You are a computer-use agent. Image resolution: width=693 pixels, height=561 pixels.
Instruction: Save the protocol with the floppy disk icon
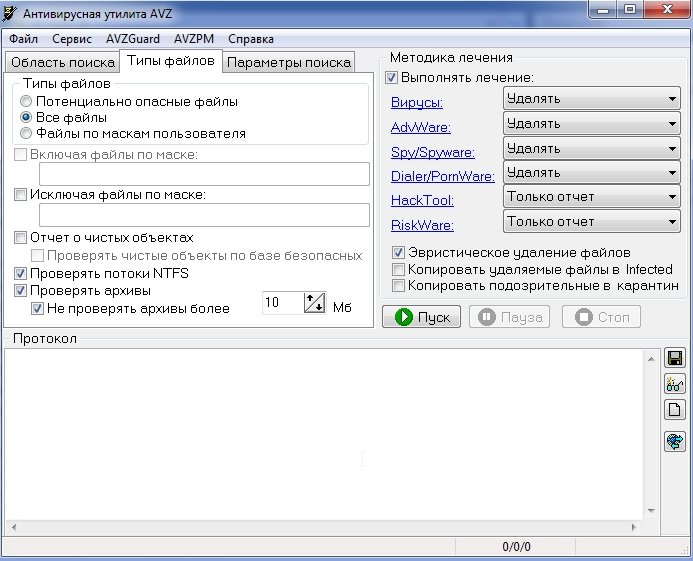[674, 358]
